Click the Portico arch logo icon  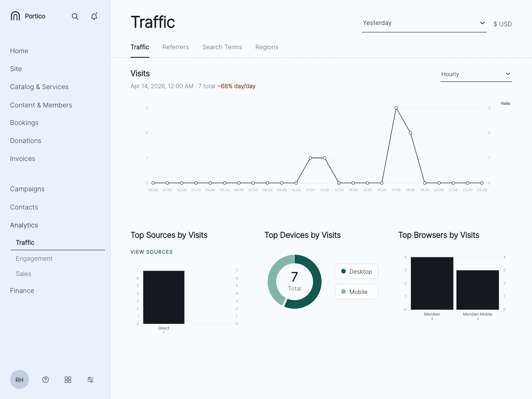[x=15, y=16]
